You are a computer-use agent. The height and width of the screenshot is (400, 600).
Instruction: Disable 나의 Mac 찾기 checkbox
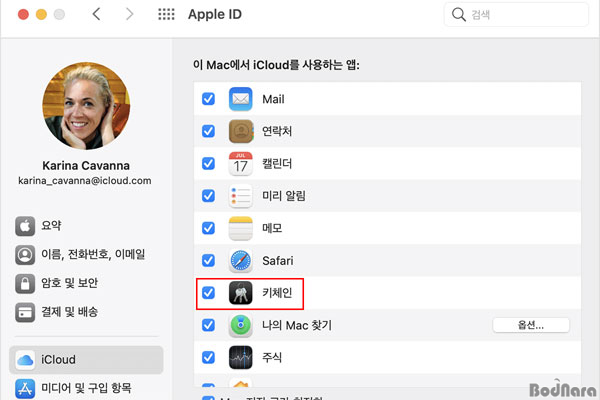(x=208, y=325)
